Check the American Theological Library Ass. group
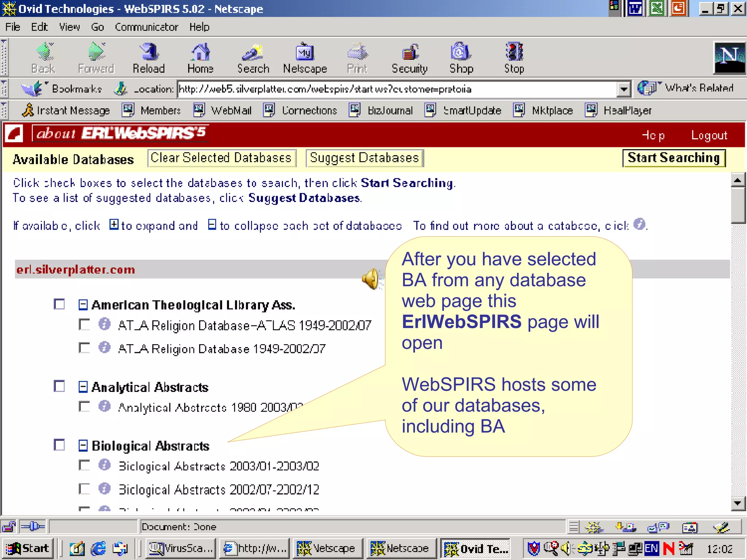 [59, 304]
